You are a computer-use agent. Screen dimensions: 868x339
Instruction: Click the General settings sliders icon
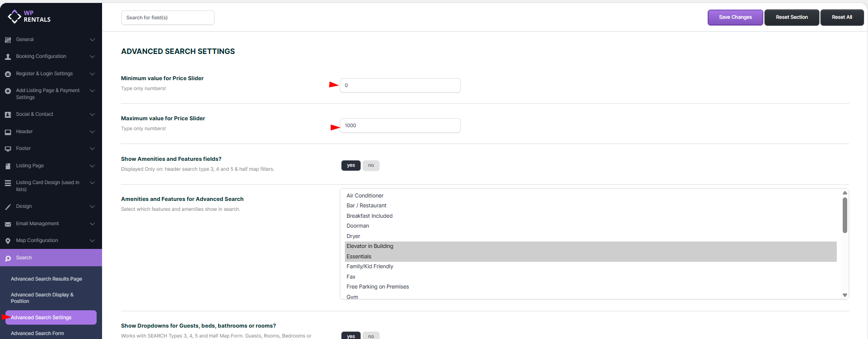tap(8, 40)
